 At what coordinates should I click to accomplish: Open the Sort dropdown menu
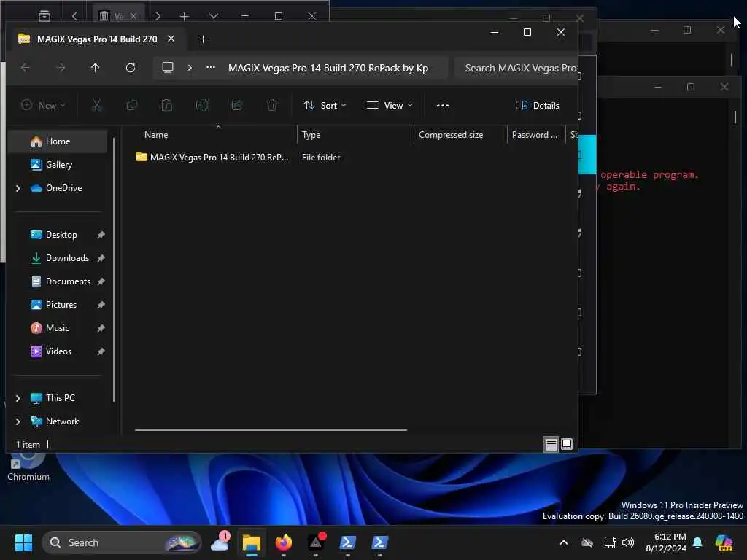coord(325,105)
